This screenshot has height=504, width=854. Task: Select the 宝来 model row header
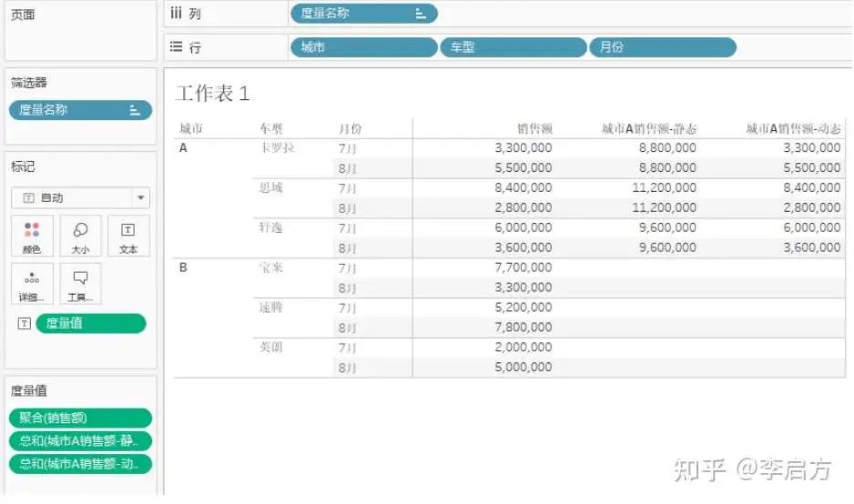(270, 267)
